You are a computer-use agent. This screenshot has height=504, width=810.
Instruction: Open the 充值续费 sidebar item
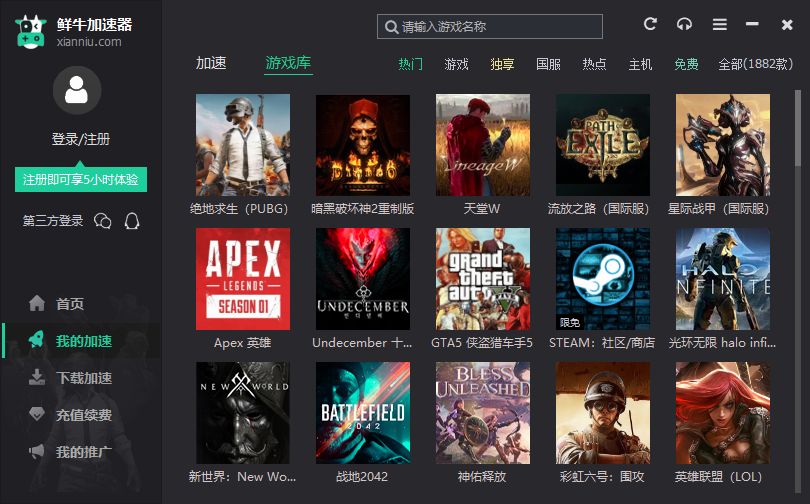tap(81, 415)
